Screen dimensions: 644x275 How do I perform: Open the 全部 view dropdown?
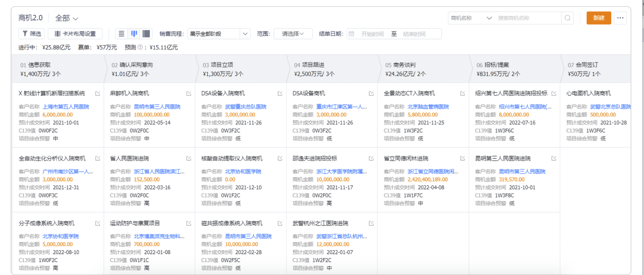coord(67,18)
